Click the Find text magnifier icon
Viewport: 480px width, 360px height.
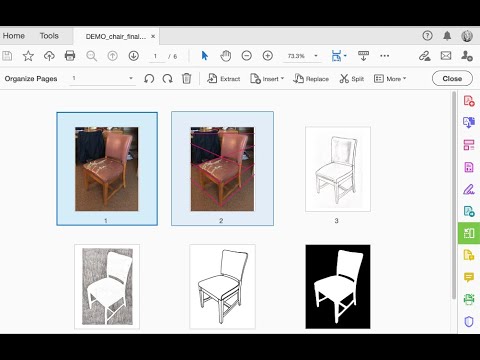point(91,56)
